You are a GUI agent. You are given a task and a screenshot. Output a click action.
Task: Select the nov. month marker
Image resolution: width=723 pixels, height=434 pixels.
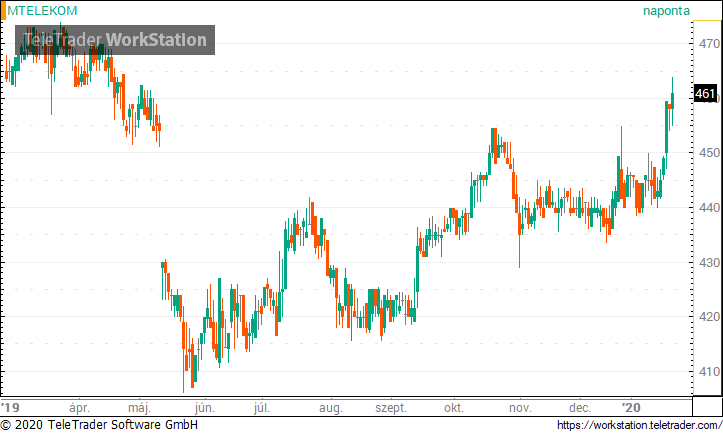point(521,408)
